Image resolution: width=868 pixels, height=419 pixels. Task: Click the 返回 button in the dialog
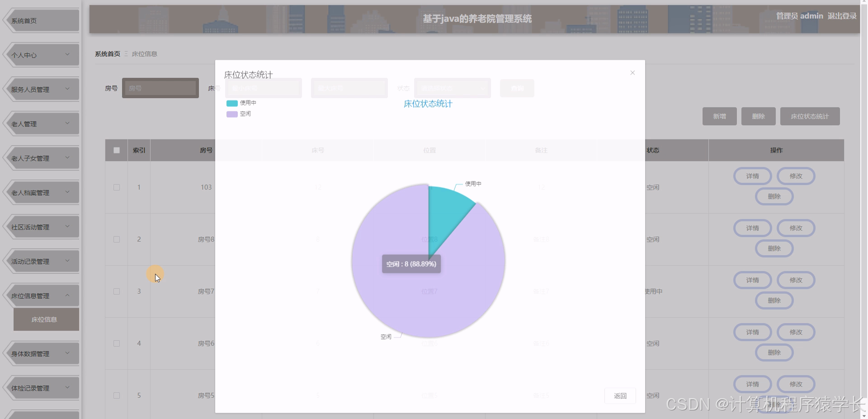(620, 395)
